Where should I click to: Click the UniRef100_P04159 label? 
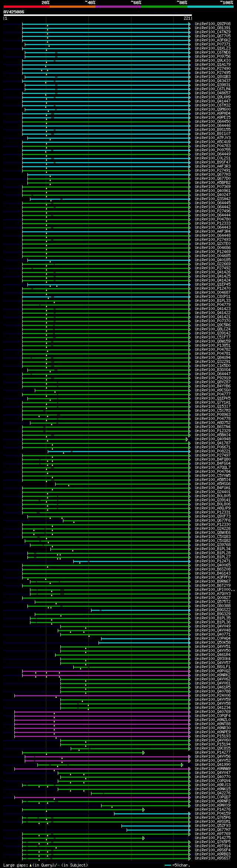pyautogui.click(x=213, y=813)
